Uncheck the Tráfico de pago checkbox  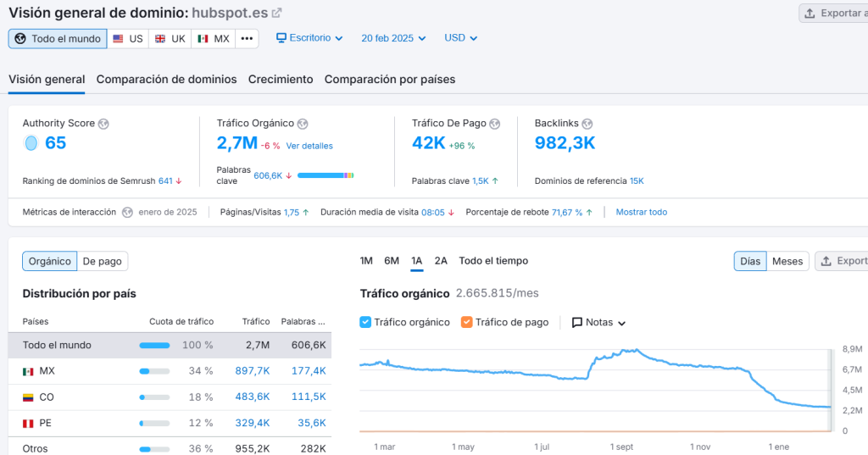pyautogui.click(x=467, y=322)
